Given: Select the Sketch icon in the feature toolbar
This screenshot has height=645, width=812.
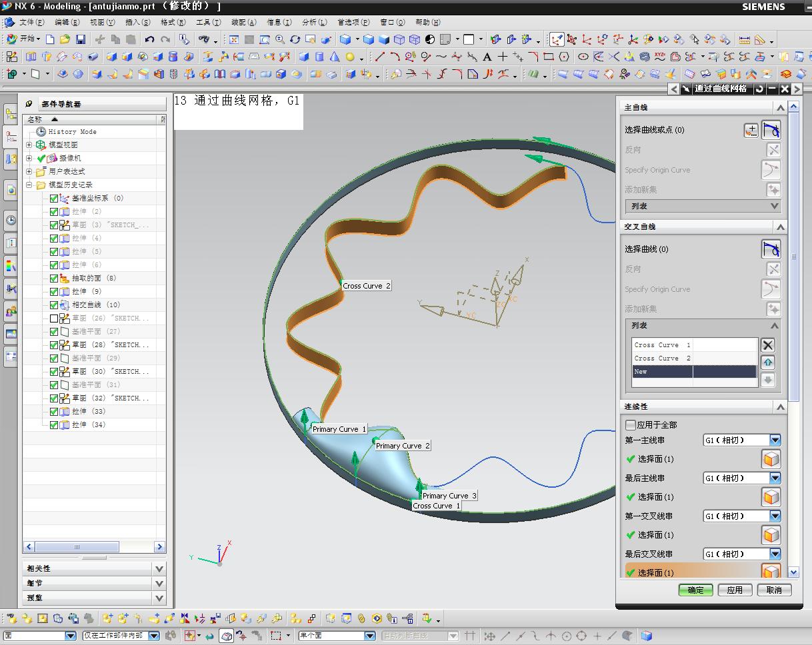Looking at the screenshot, I should [12, 57].
